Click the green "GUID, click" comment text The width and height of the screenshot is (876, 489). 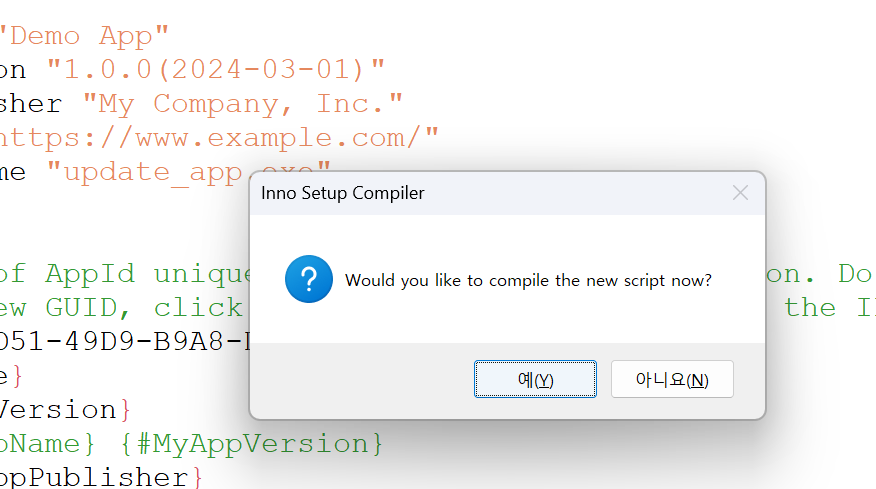click(x=144, y=308)
